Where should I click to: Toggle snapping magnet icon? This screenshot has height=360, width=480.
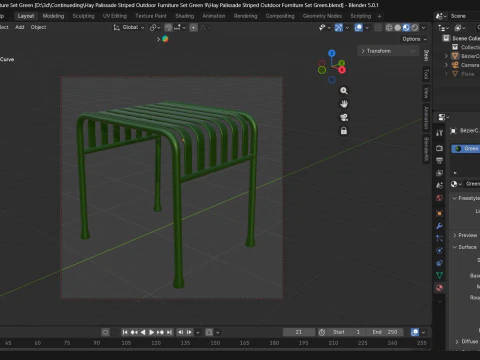pyautogui.click(x=169, y=28)
